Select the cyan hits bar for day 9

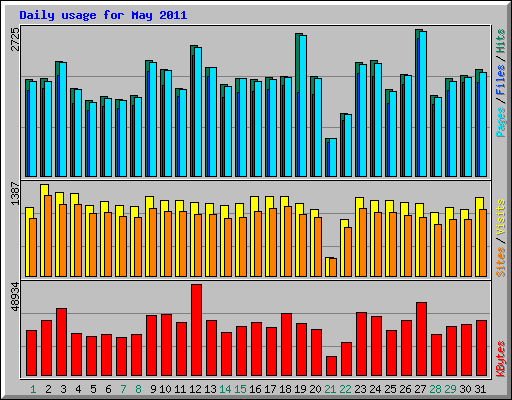pos(153,119)
